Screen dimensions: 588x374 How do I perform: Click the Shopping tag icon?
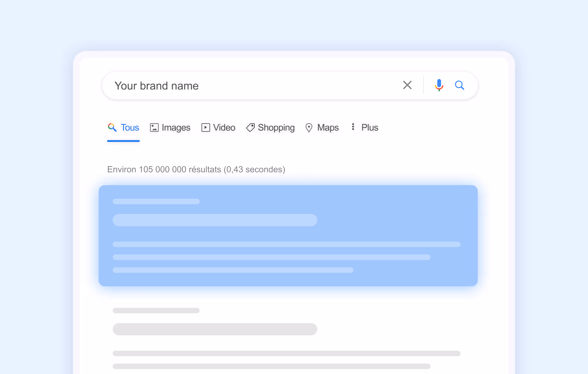point(251,128)
